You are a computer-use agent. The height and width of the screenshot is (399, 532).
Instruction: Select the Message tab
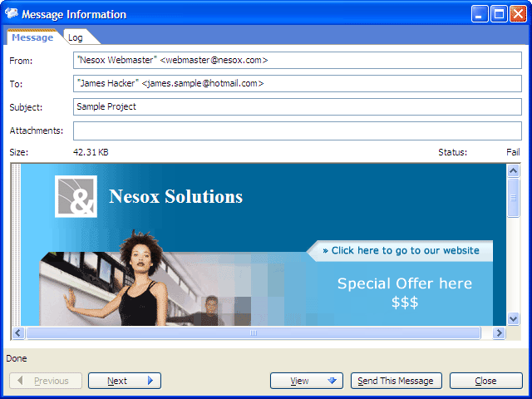point(32,37)
